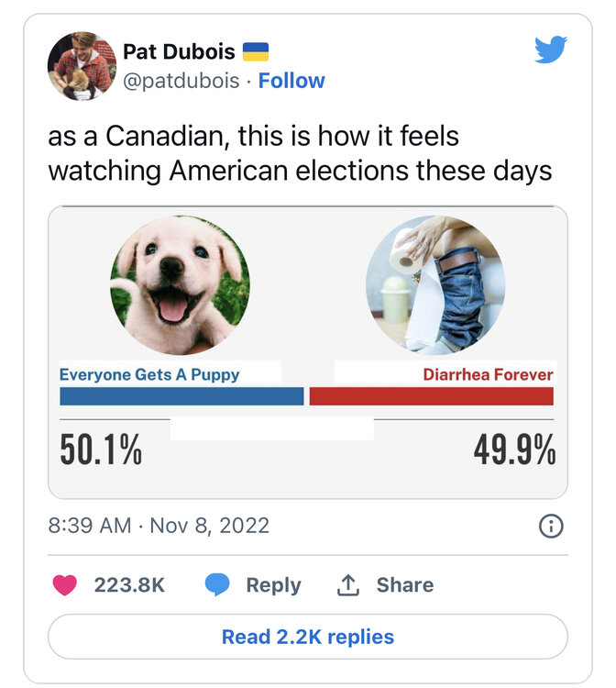The image size is (616, 688).
Task: Click the @patdubois handle
Action: point(182,81)
